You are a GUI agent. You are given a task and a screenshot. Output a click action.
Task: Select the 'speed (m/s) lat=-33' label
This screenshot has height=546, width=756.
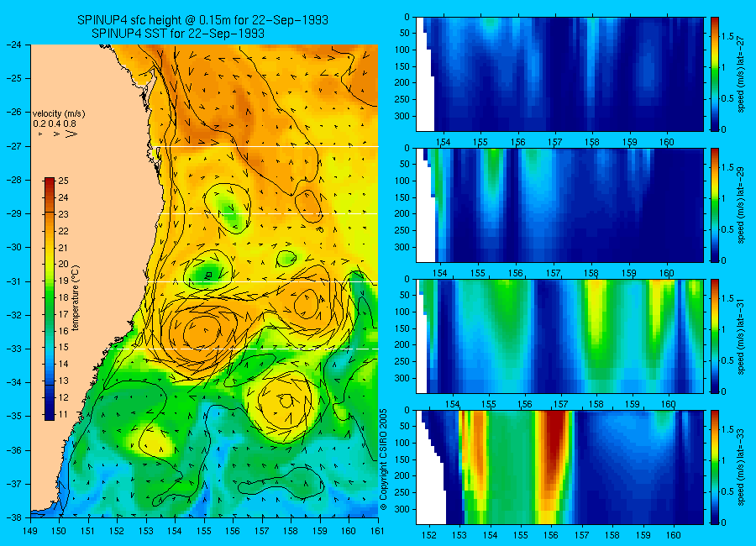(741, 467)
